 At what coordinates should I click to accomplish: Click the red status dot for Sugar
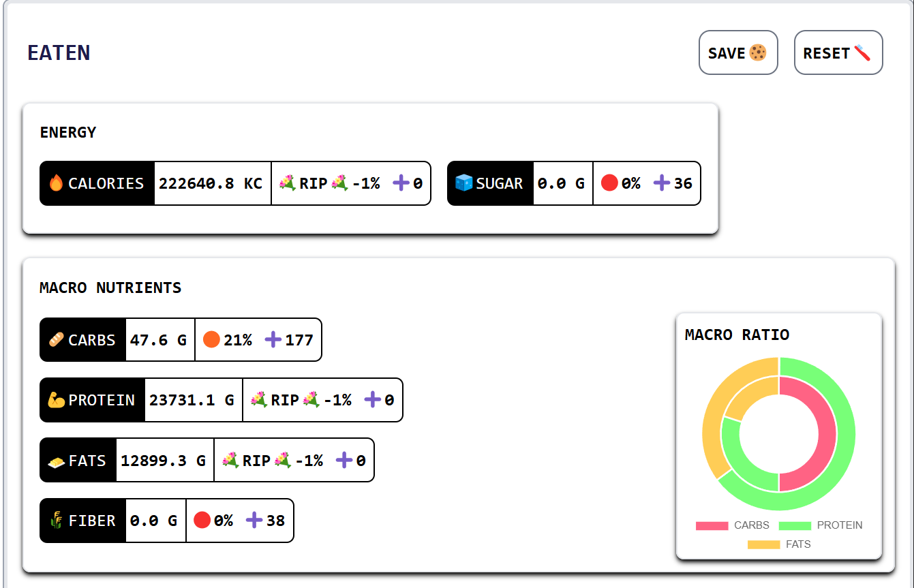[609, 183]
